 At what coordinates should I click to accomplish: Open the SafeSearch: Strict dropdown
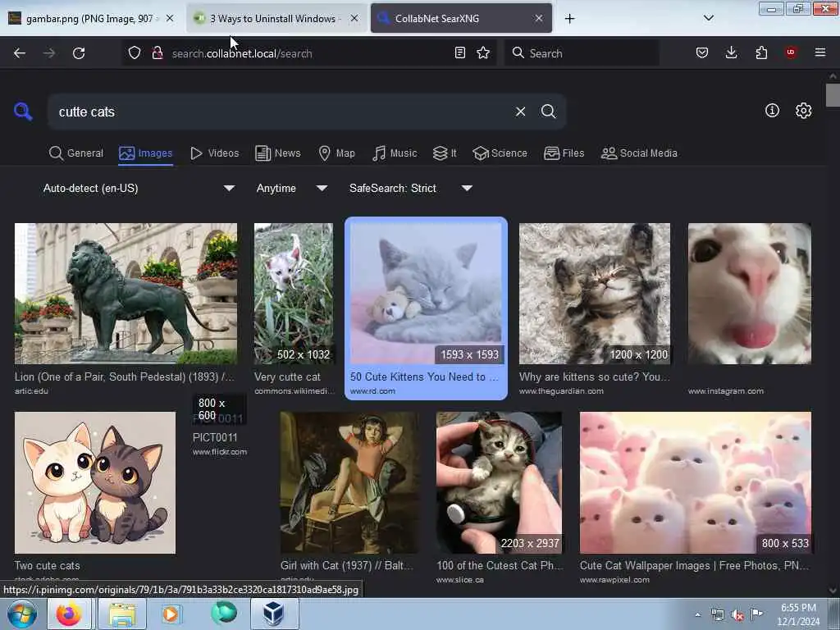[410, 188]
